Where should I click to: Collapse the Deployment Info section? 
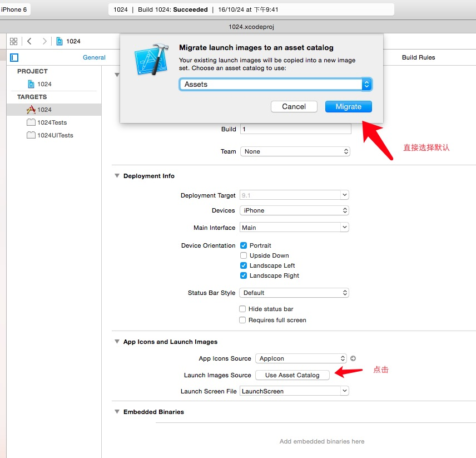[x=117, y=175]
